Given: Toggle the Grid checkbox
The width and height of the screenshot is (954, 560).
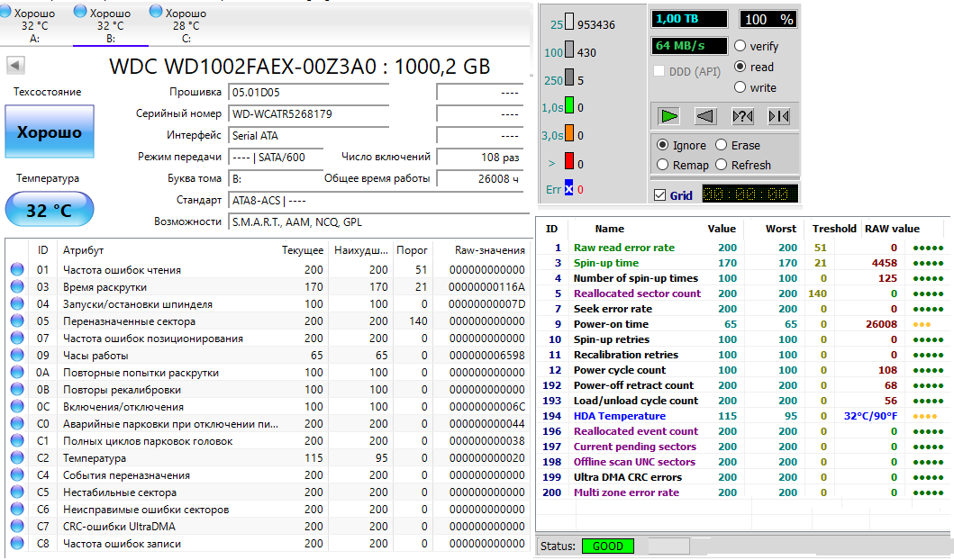Looking at the screenshot, I should tap(660, 195).
